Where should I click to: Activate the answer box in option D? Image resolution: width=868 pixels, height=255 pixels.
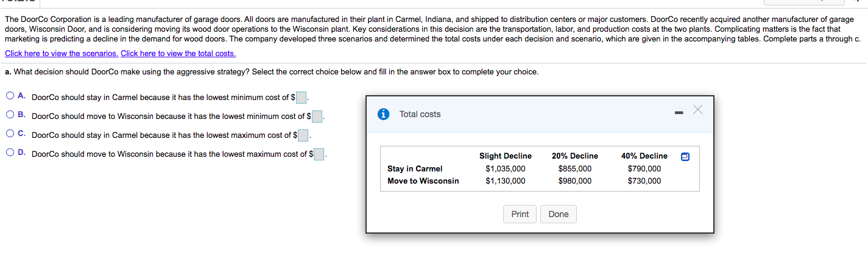319,154
